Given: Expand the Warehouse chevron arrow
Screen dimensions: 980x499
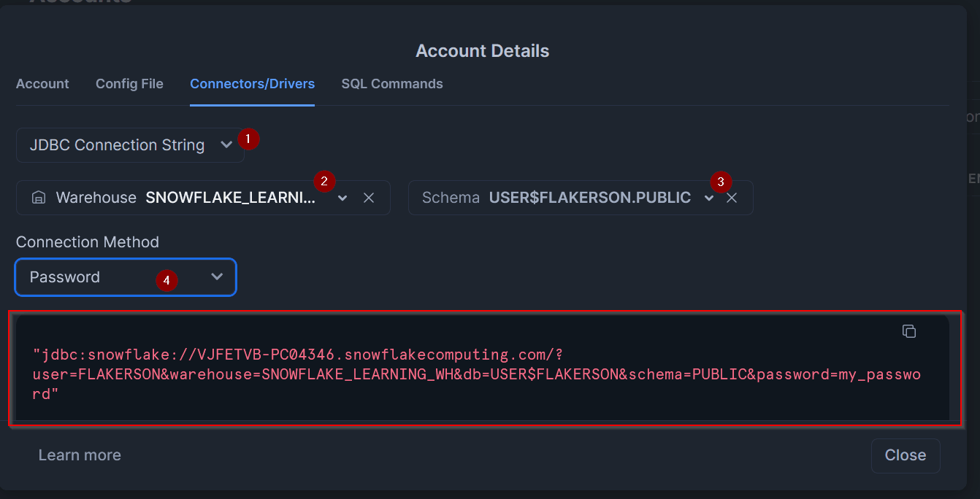Looking at the screenshot, I should 342,198.
